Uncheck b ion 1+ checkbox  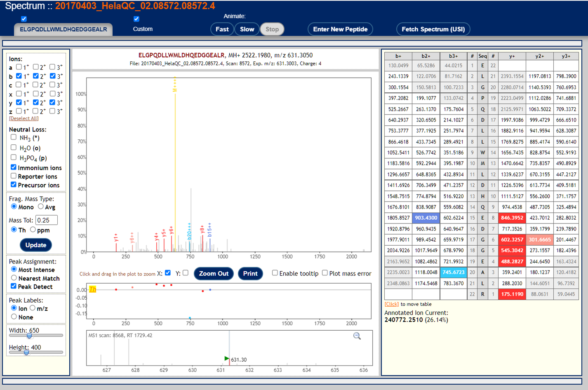pyautogui.click(x=19, y=76)
